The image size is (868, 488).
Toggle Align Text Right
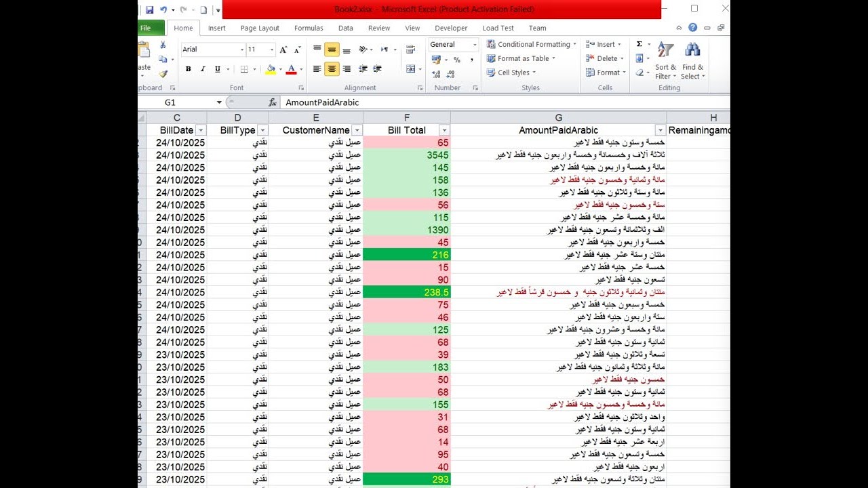coord(347,69)
